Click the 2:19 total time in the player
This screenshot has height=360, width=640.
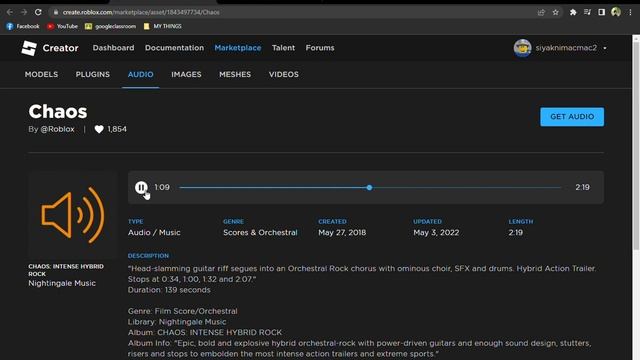[x=582, y=187]
